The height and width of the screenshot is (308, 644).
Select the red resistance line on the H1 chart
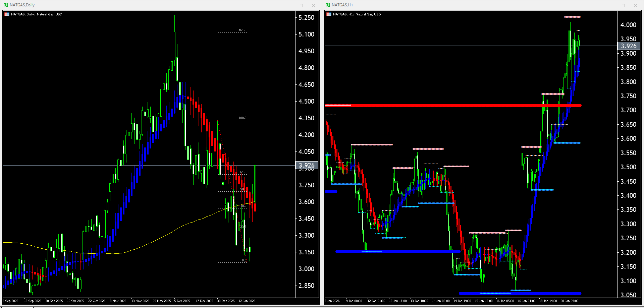click(x=453, y=106)
